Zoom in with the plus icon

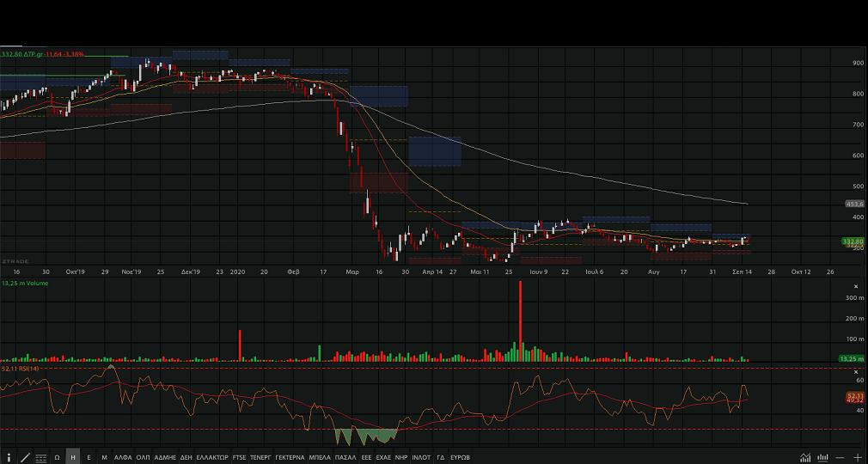pyautogui.click(x=858, y=457)
